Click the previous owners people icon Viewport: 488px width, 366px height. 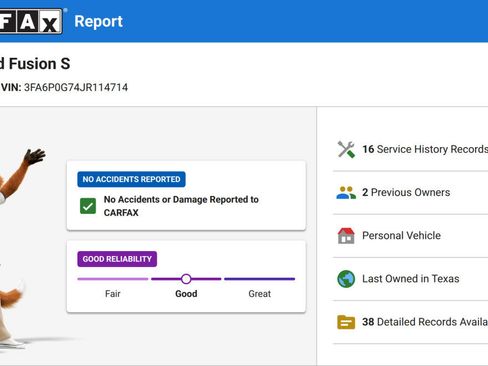346,192
